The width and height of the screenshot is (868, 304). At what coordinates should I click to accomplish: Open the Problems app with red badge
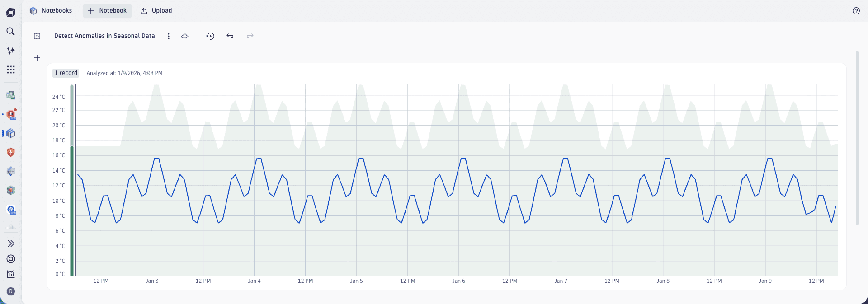click(x=11, y=114)
